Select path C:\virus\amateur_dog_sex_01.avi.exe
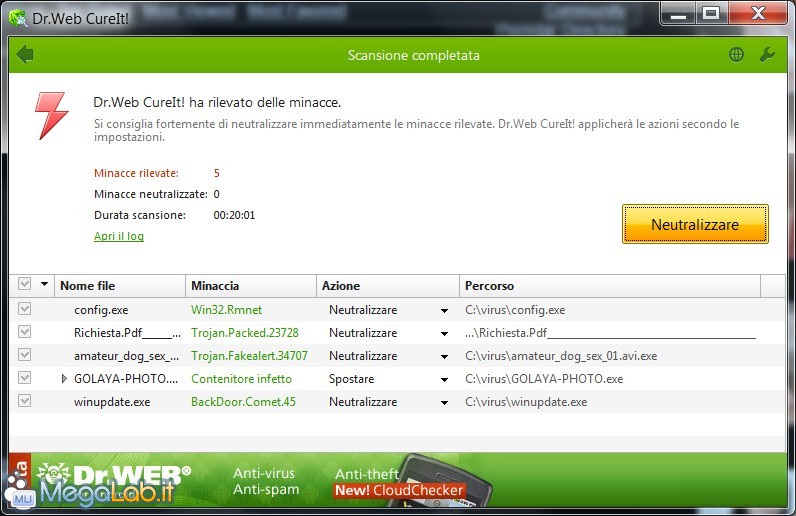 561,356
